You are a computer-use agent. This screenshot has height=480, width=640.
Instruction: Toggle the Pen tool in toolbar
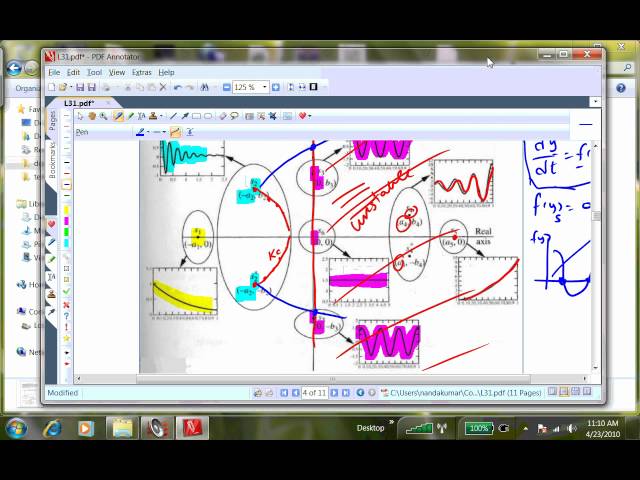(x=118, y=116)
